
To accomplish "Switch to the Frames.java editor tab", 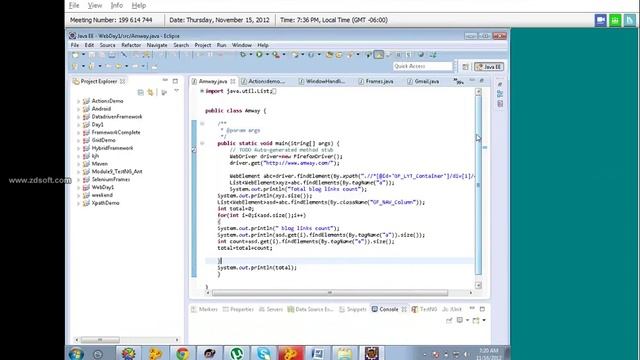I will point(376,81).
